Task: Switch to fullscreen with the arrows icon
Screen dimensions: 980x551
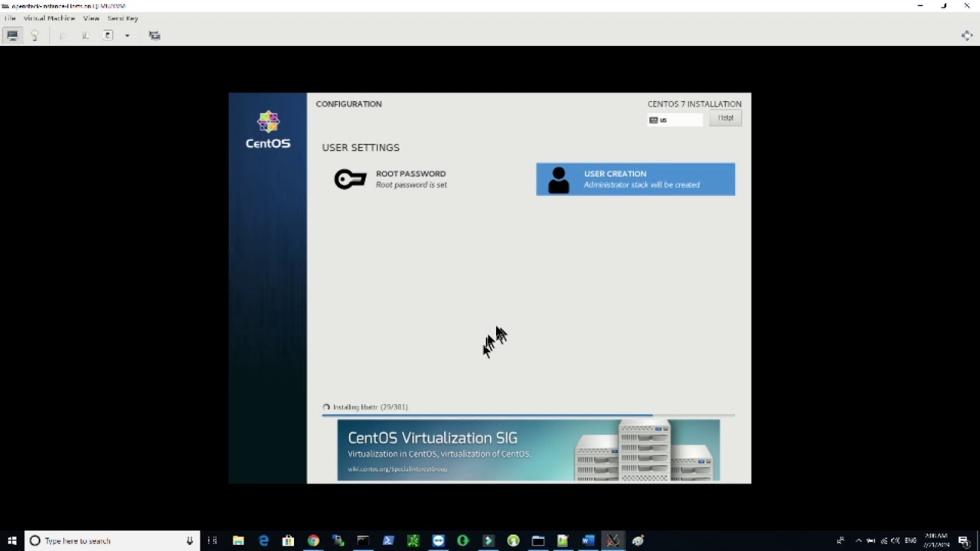Action: point(967,35)
